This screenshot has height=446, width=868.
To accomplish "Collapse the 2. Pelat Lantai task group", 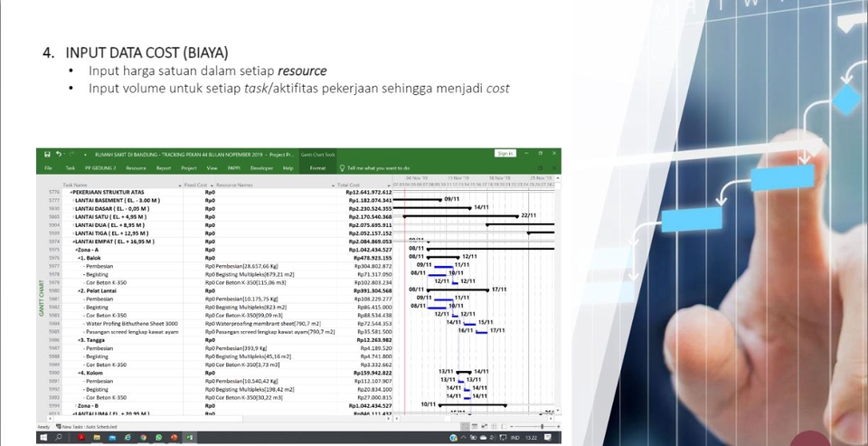I will click(80, 291).
